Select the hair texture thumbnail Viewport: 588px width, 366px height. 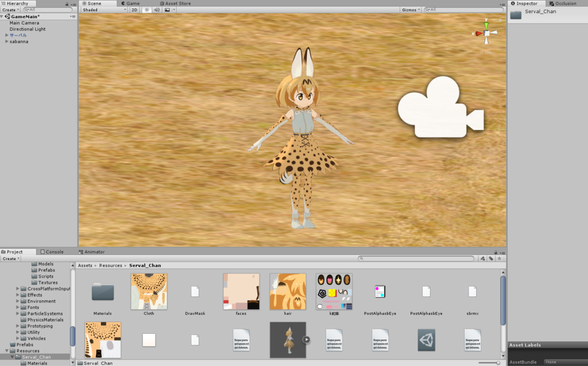tap(288, 291)
